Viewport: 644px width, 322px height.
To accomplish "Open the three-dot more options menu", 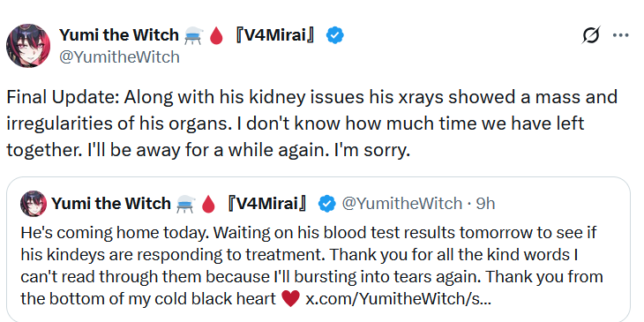I will [x=620, y=36].
